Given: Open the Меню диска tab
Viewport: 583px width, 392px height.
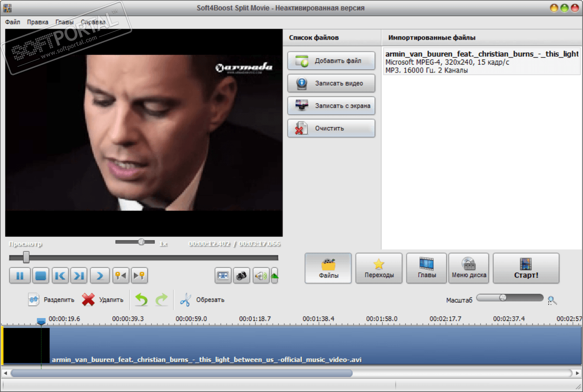Looking at the screenshot, I should coord(469,268).
